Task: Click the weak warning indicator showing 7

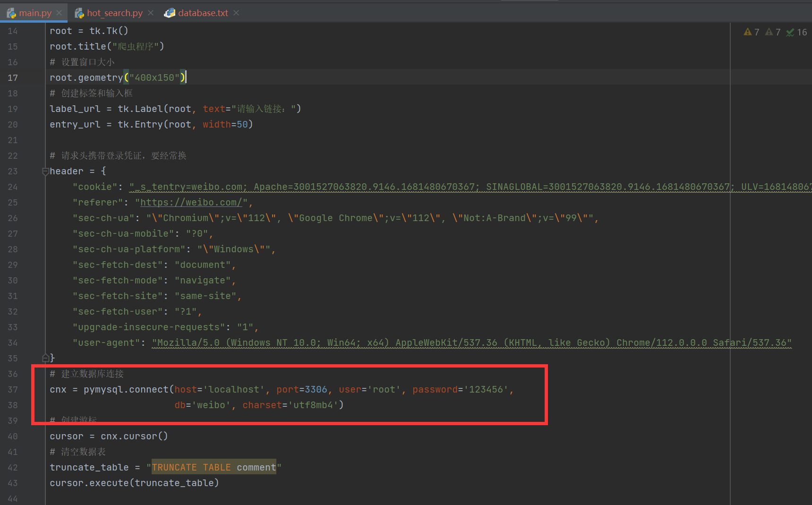Action: pyautogui.click(x=773, y=32)
